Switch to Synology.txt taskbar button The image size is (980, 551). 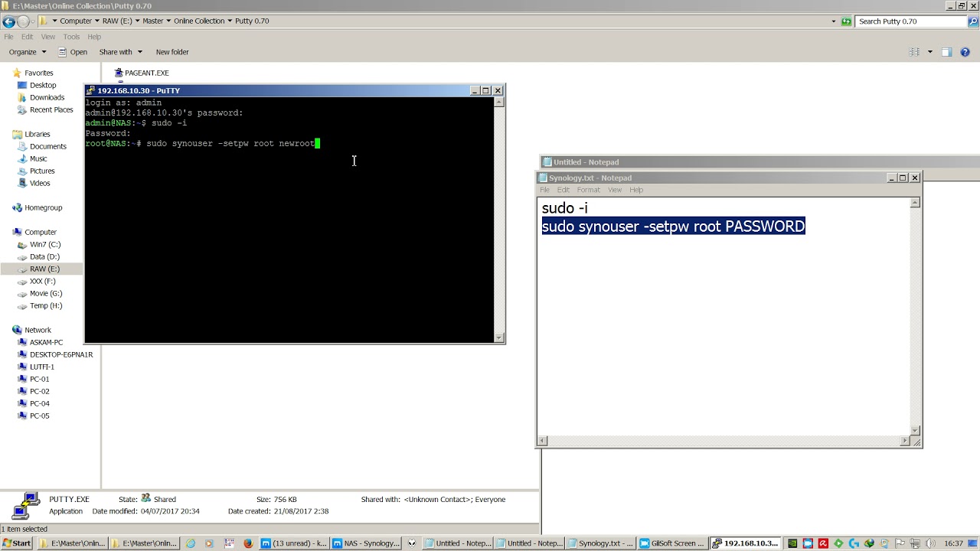pyautogui.click(x=601, y=543)
